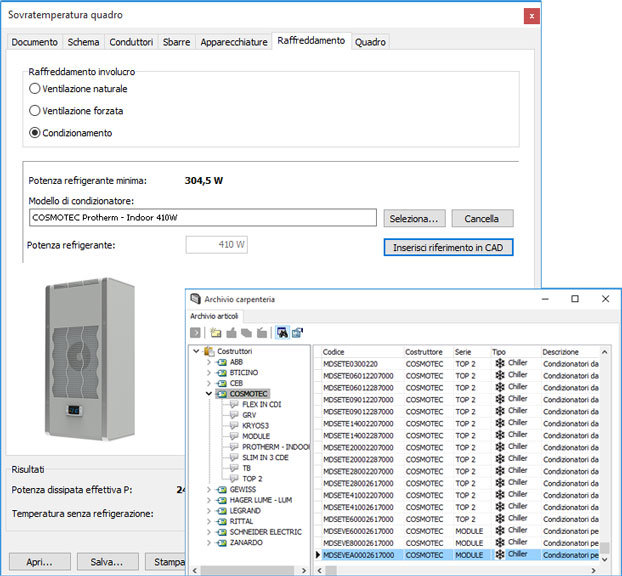Click Chiller snowflake icon in row MDSETE14002207000
Viewport: 622px width, 576px height.
coord(500,422)
